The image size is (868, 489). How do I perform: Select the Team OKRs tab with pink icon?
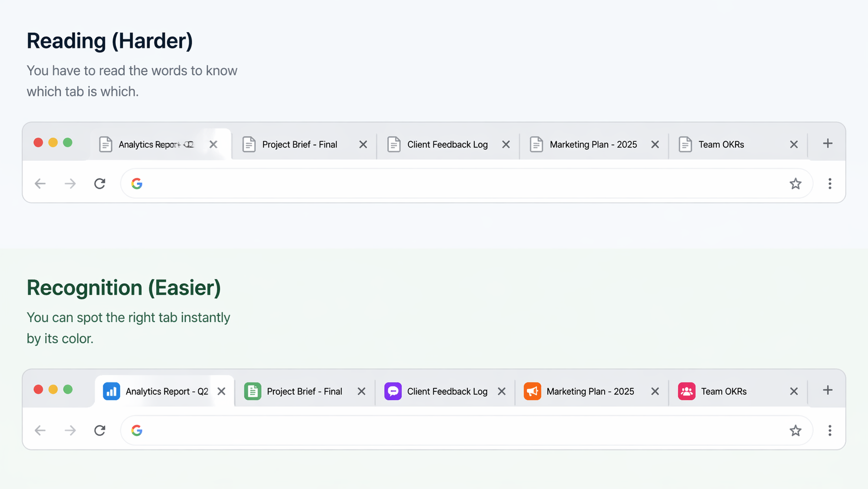pyautogui.click(x=738, y=391)
